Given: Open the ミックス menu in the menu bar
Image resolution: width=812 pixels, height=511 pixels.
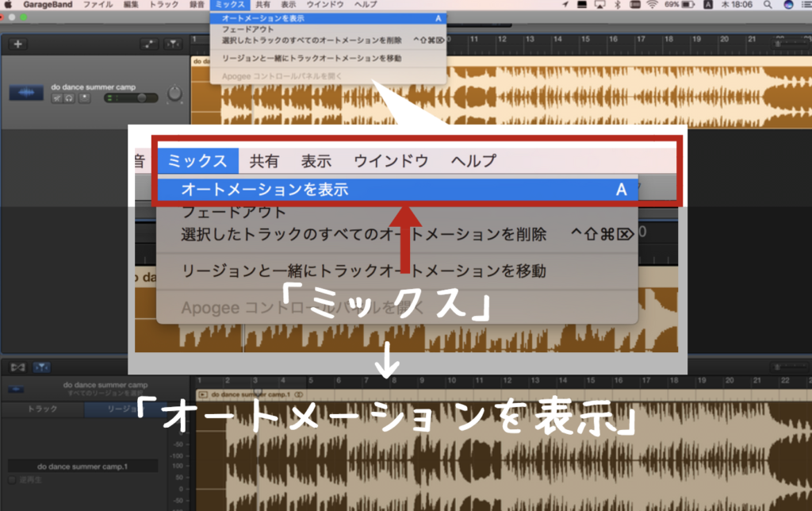Looking at the screenshot, I should [x=230, y=5].
